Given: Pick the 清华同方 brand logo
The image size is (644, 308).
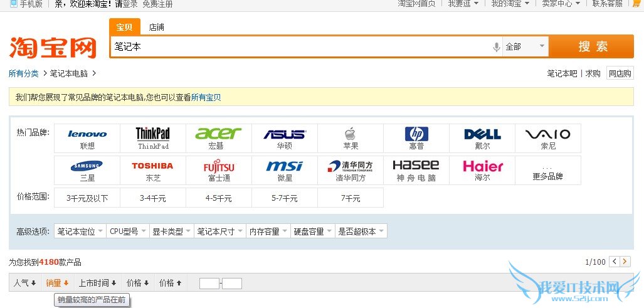Looking at the screenshot, I should click(351, 166).
